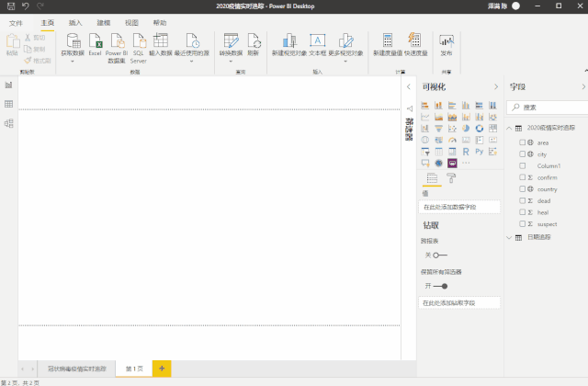This screenshot has height=386, width=588.
Task: Switch to the 插入 ribbon tab
Action: tap(75, 23)
